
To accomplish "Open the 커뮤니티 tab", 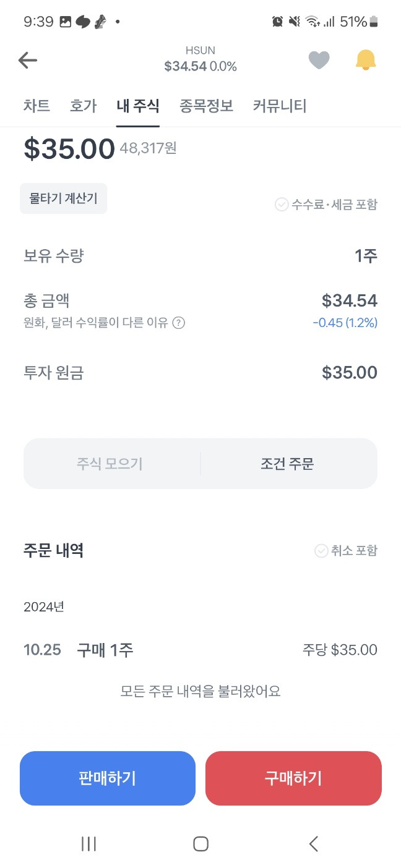I will (x=280, y=106).
